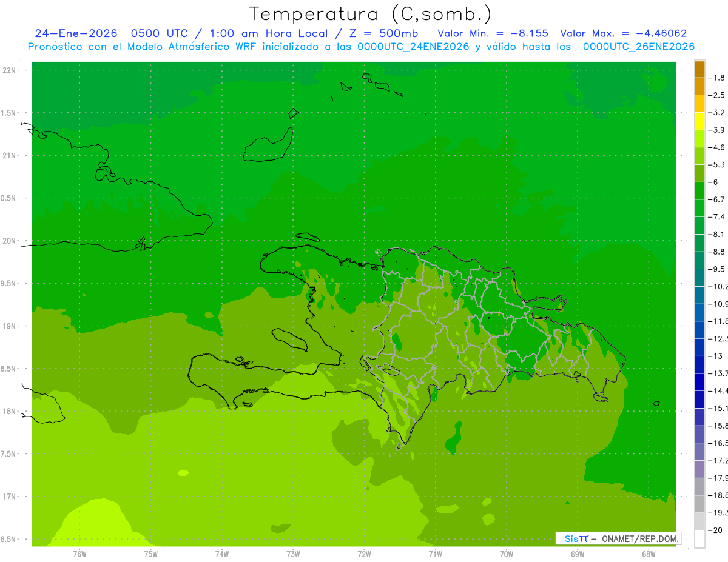Click the 17N latitude label
Image resolution: width=728 pixels, height=562 pixels.
(10, 497)
